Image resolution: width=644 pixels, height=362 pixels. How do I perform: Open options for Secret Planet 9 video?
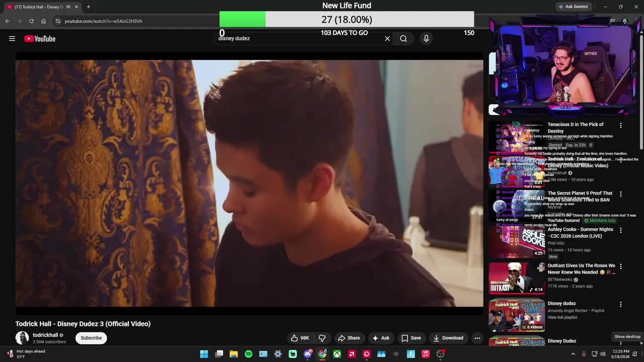click(x=620, y=194)
